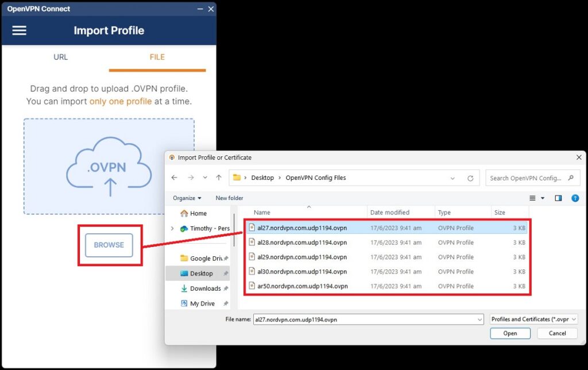Toggle the preview pane icon
The image size is (588, 370).
[x=558, y=198]
